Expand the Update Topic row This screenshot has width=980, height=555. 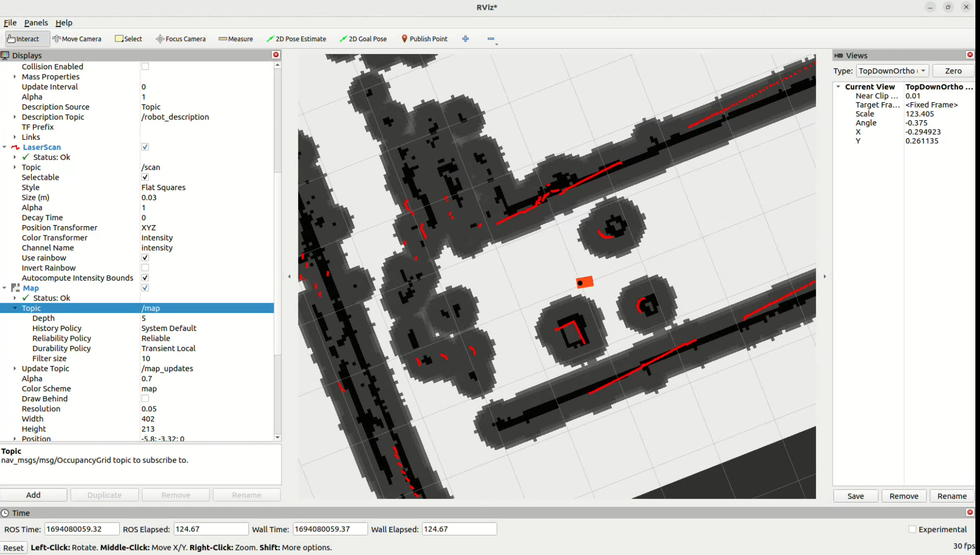(x=14, y=368)
